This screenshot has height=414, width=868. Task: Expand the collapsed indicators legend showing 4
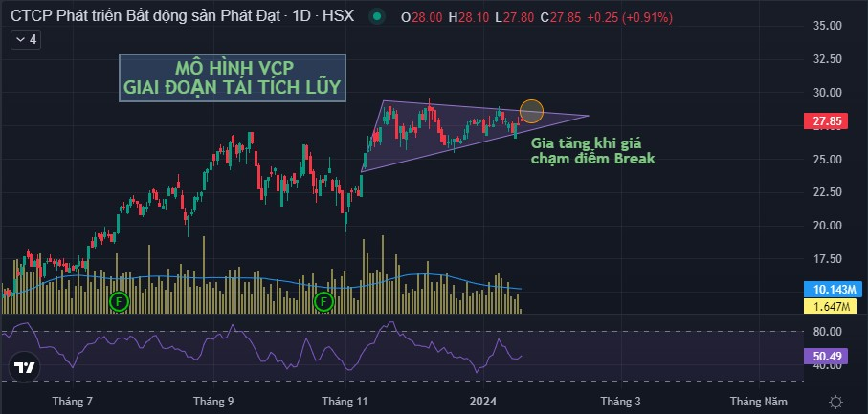26,40
